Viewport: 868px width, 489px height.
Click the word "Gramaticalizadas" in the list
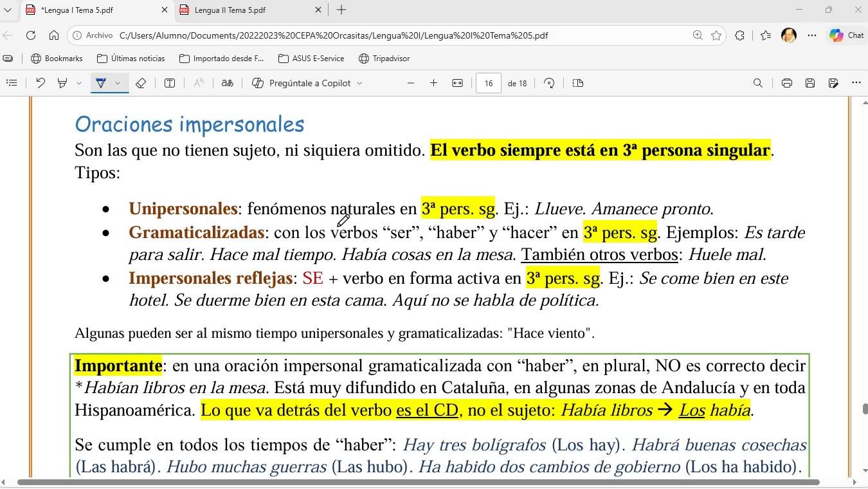197,232
